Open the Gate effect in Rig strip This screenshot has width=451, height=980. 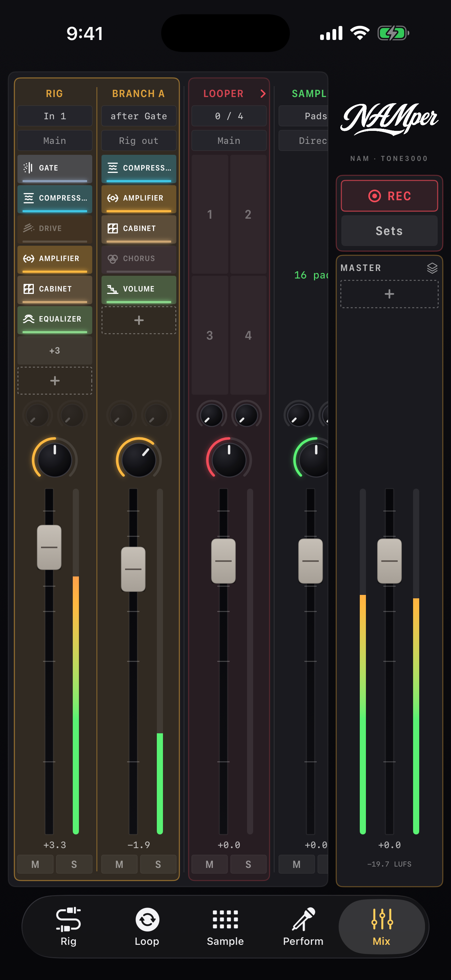tap(55, 168)
